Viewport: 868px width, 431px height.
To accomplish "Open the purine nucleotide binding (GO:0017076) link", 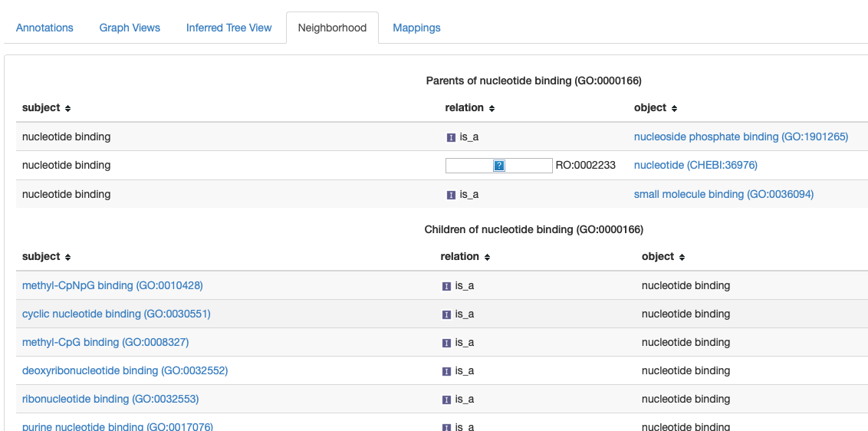I will [117, 426].
